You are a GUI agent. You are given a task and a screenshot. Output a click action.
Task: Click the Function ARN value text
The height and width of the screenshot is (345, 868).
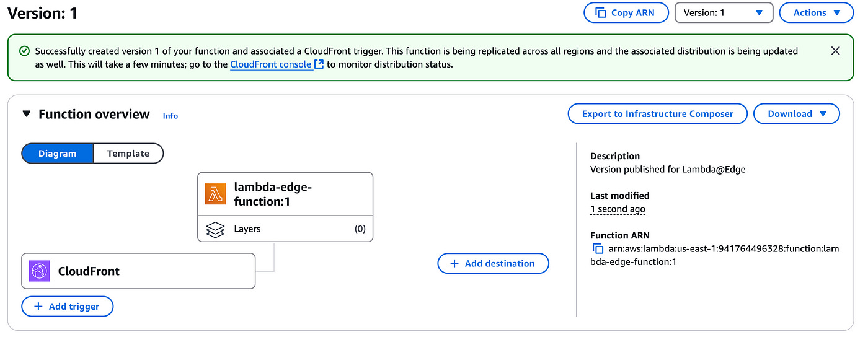714,255
